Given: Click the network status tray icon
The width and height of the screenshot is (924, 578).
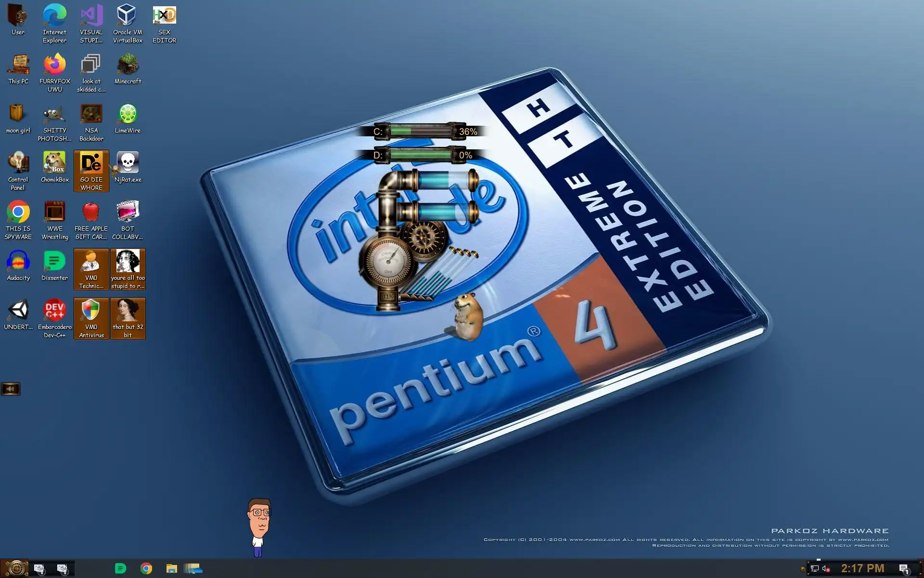Looking at the screenshot, I should coord(814,569).
